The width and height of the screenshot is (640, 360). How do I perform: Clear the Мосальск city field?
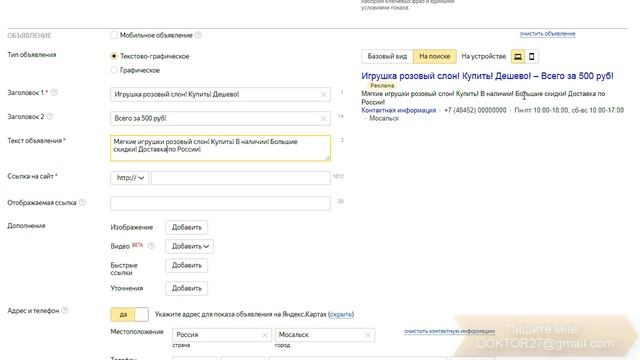click(367, 335)
